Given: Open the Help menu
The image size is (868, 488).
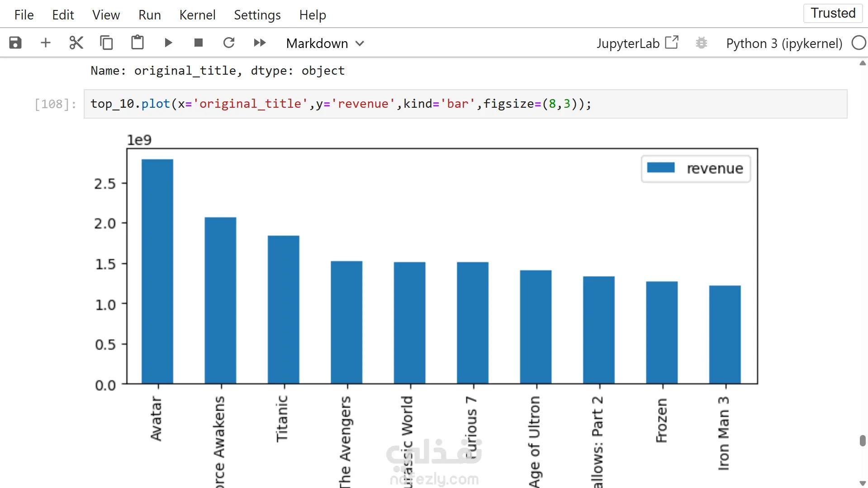Looking at the screenshot, I should pyautogui.click(x=313, y=15).
